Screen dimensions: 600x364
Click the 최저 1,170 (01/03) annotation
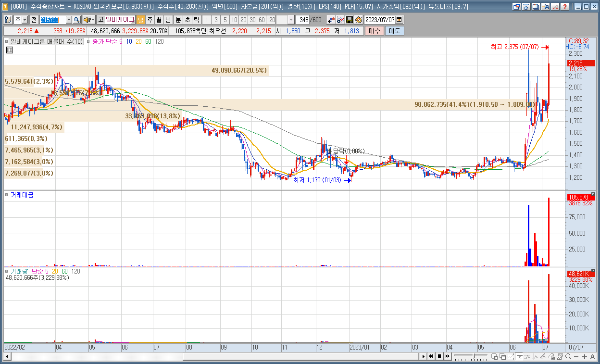pos(317,180)
